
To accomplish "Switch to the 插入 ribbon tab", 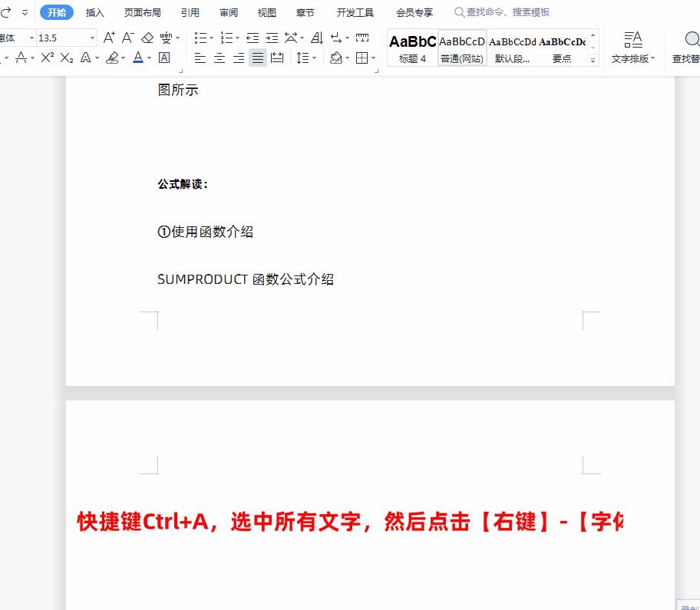I will tap(94, 12).
